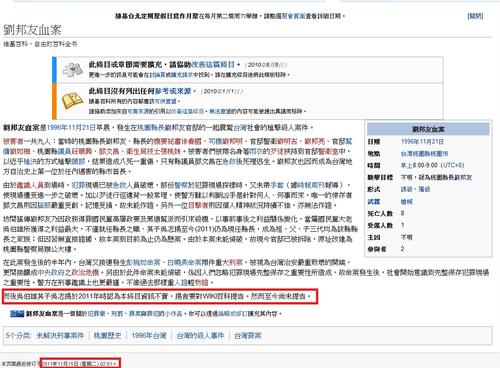Select the infobox header 劉邦友血案
Image resolution: width=500 pixels, height=368 pixels.
[428, 129]
